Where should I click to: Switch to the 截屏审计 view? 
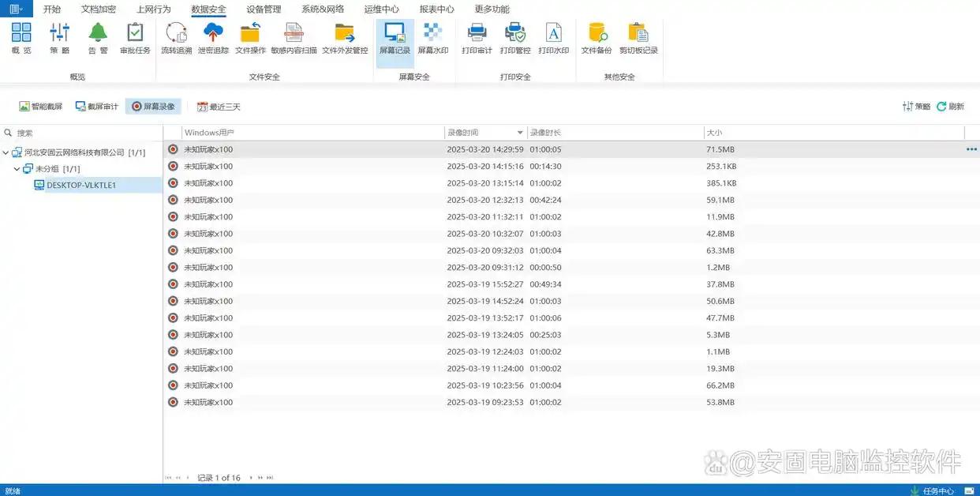[96, 107]
